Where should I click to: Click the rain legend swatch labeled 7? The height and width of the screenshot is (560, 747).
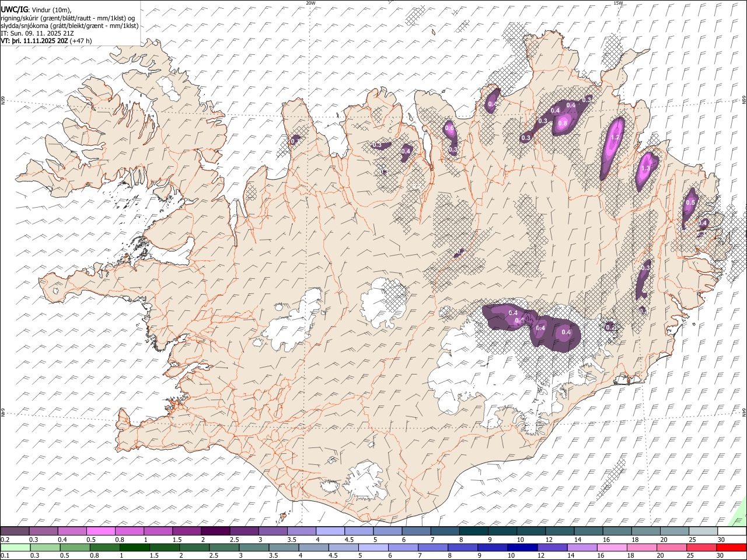pos(432,547)
